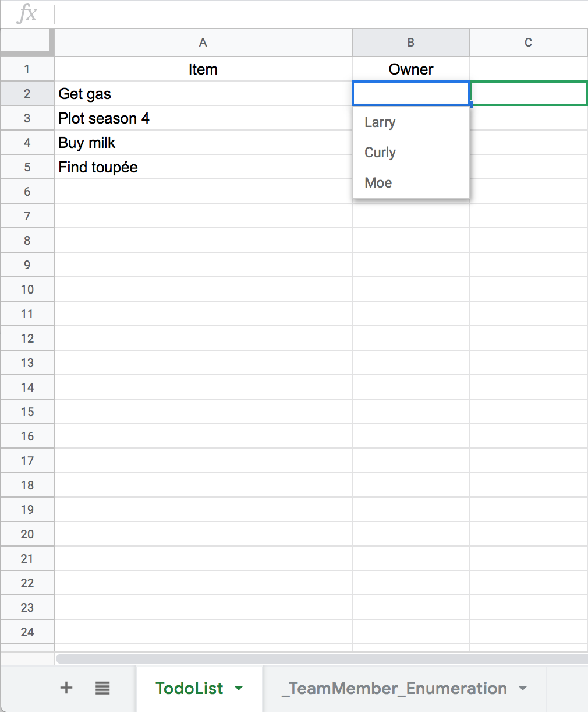Select the TodoList sheet tab

coord(189,688)
